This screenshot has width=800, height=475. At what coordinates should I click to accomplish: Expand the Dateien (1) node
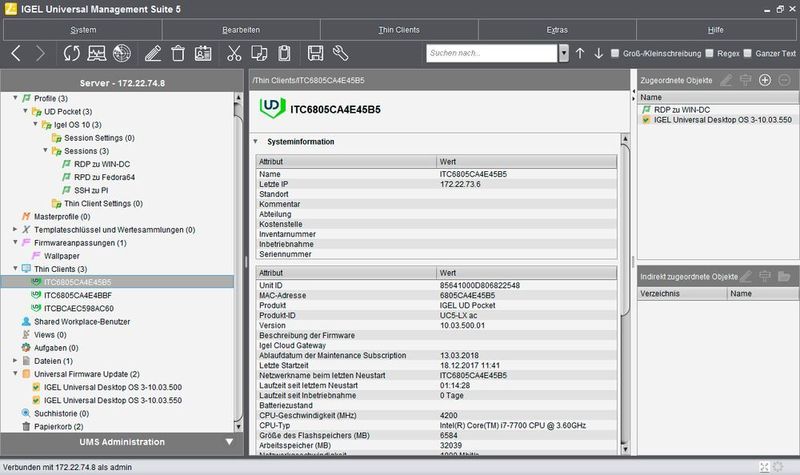[x=15, y=360]
